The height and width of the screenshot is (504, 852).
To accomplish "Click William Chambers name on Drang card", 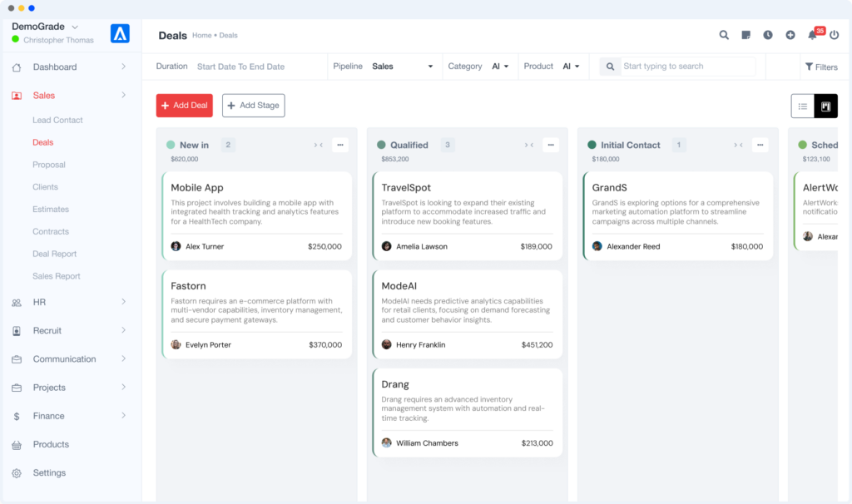I will click(x=427, y=443).
